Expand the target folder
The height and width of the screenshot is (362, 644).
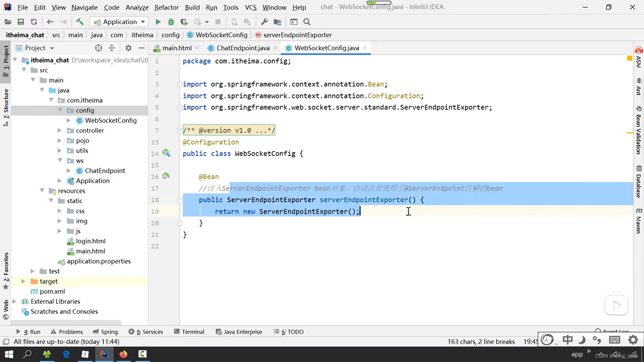(x=23, y=281)
